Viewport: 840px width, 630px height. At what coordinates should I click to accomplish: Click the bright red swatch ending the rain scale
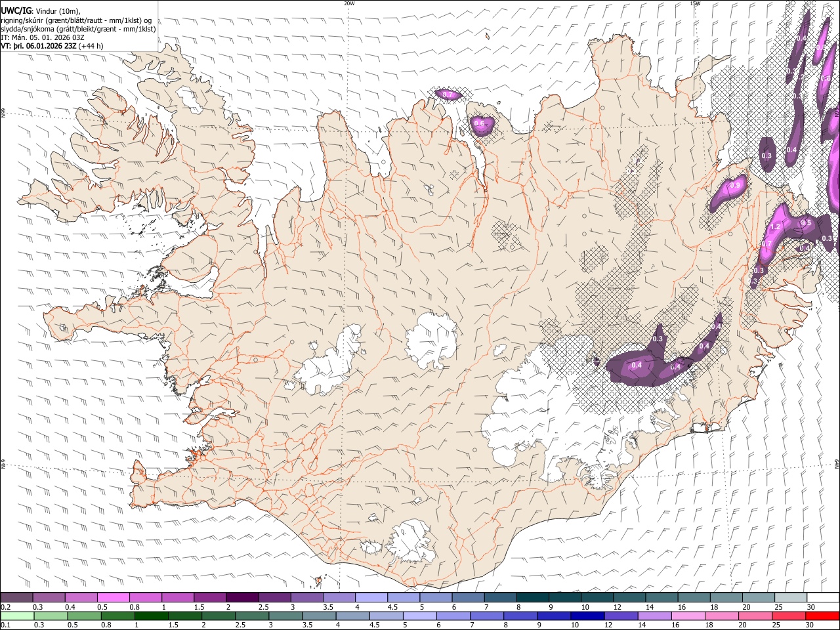[x=823, y=616]
